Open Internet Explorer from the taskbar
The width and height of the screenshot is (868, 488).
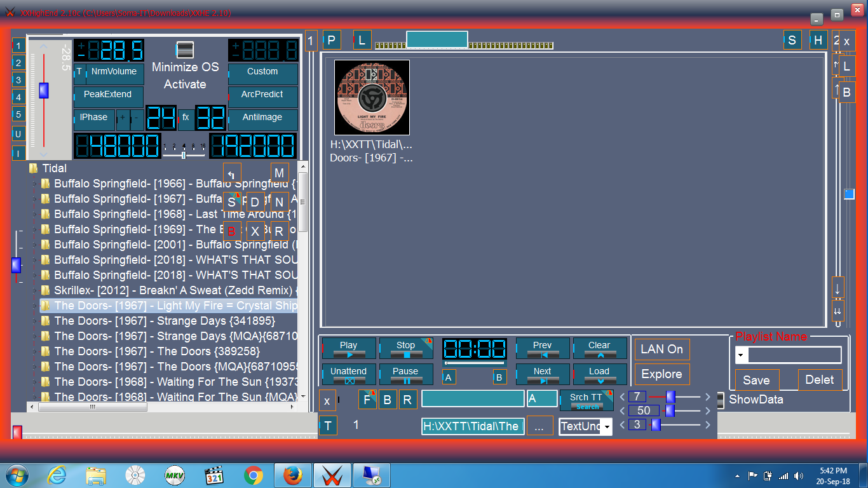(57, 475)
